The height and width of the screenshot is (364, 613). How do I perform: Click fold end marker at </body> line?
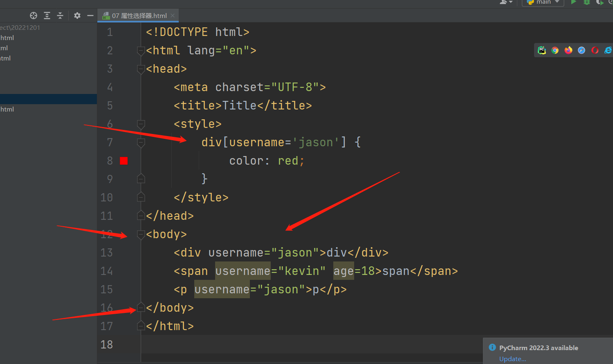pyautogui.click(x=141, y=307)
